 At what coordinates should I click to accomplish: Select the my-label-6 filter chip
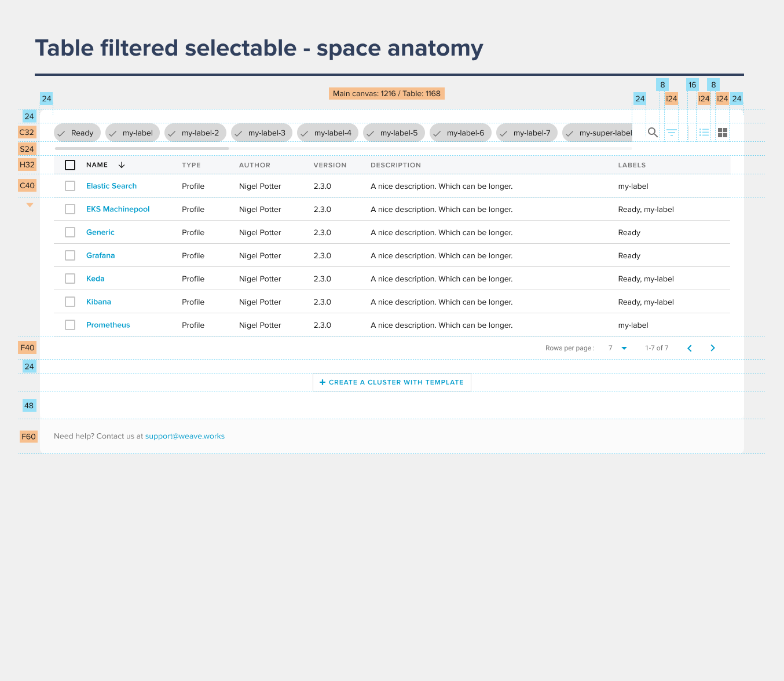[460, 133]
